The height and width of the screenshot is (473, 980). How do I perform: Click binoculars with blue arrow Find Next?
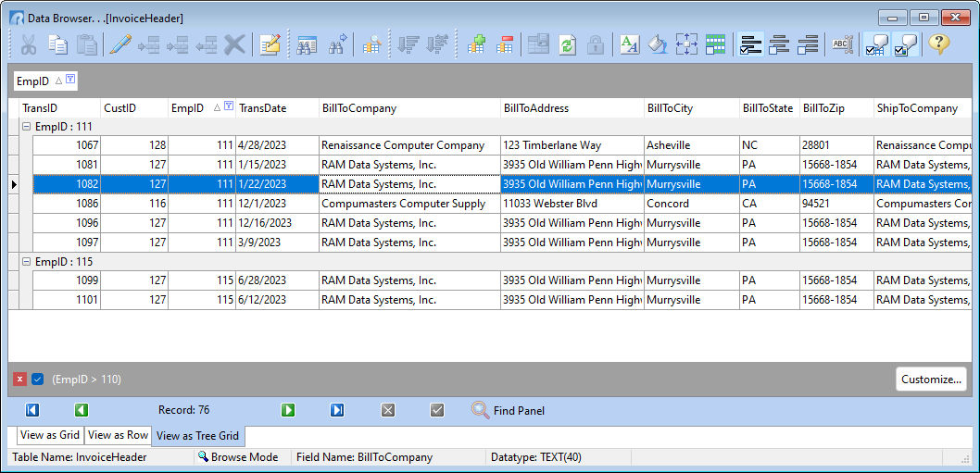337,45
